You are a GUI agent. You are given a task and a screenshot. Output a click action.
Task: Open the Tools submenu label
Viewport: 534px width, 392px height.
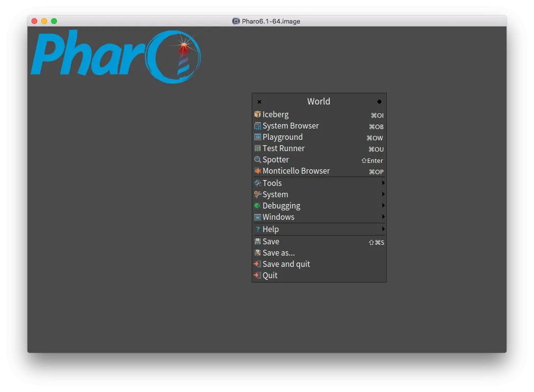pos(272,183)
